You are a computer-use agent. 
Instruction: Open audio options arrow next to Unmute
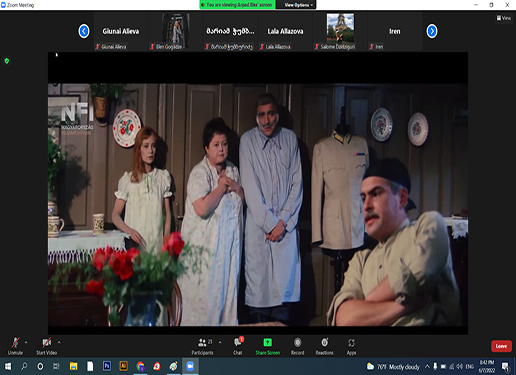pos(26,342)
